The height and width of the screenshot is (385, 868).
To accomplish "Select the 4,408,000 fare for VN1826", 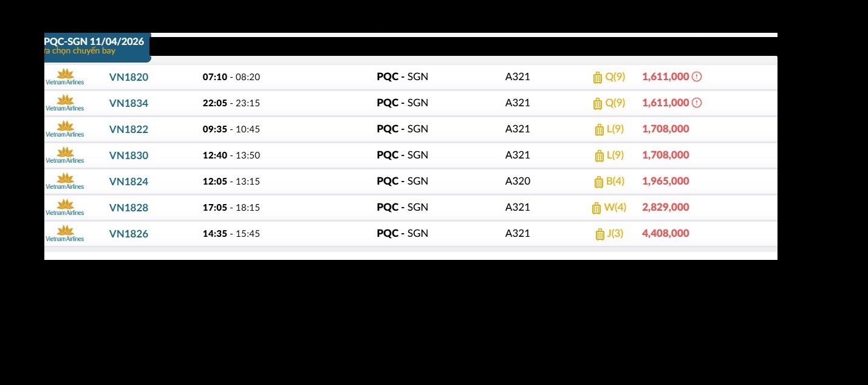I will point(665,233).
